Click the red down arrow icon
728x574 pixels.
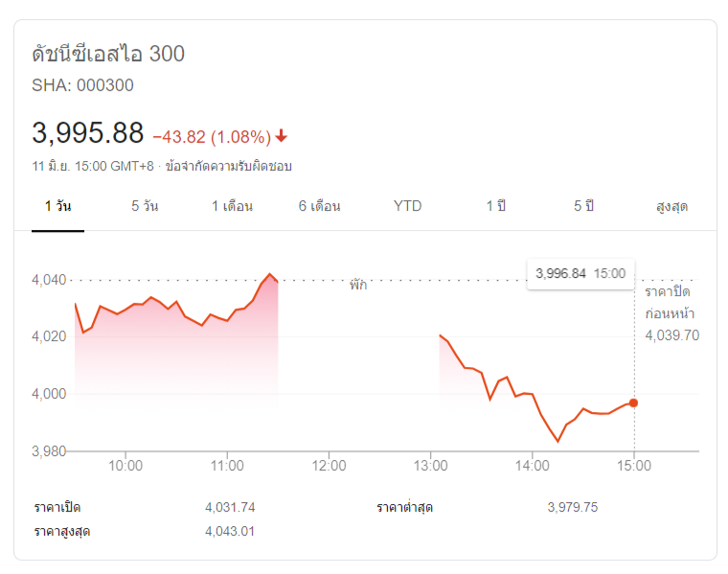(x=282, y=135)
